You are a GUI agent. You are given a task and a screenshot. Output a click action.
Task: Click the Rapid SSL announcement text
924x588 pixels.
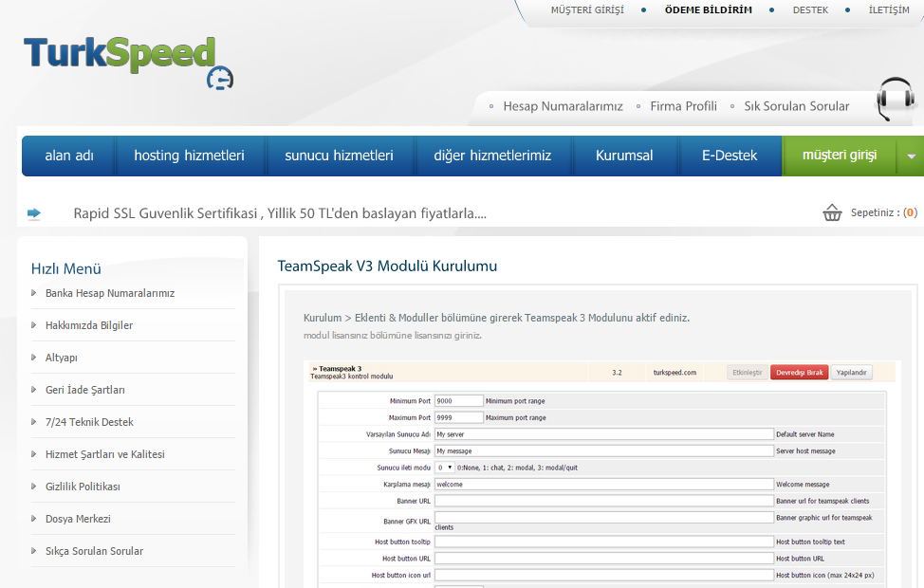(x=280, y=213)
